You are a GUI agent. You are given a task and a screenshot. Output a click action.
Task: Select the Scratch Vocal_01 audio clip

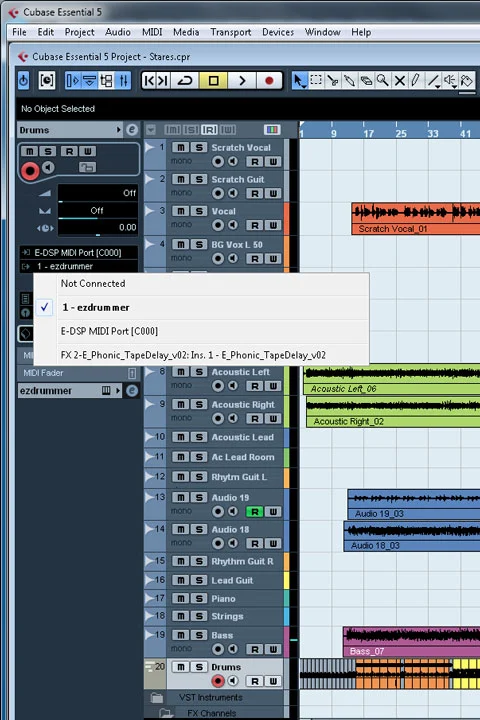[x=416, y=219]
